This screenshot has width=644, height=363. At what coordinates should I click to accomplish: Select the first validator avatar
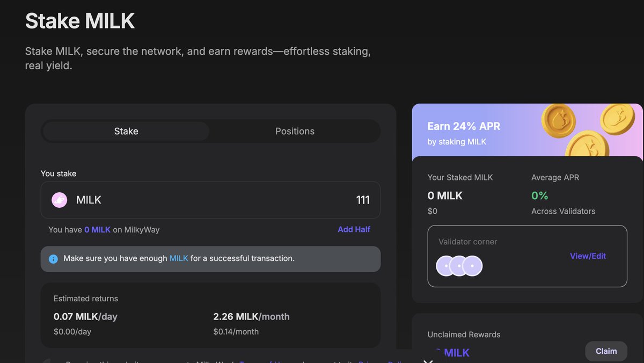[x=446, y=266]
